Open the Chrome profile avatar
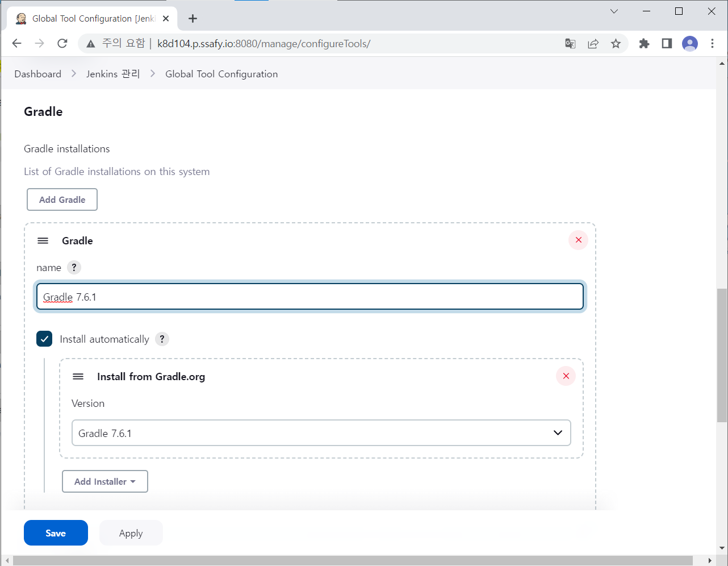Image resolution: width=728 pixels, height=566 pixels. (x=689, y=44)
